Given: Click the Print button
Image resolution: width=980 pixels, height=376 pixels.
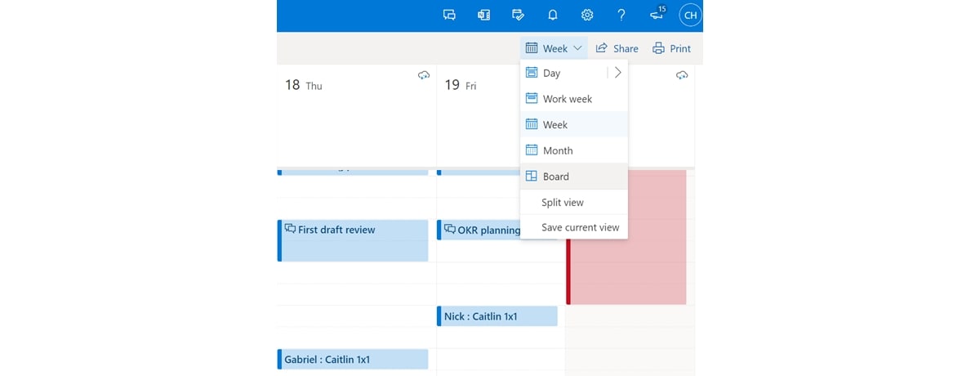Looking at the screenshot, I should [671, 48].
